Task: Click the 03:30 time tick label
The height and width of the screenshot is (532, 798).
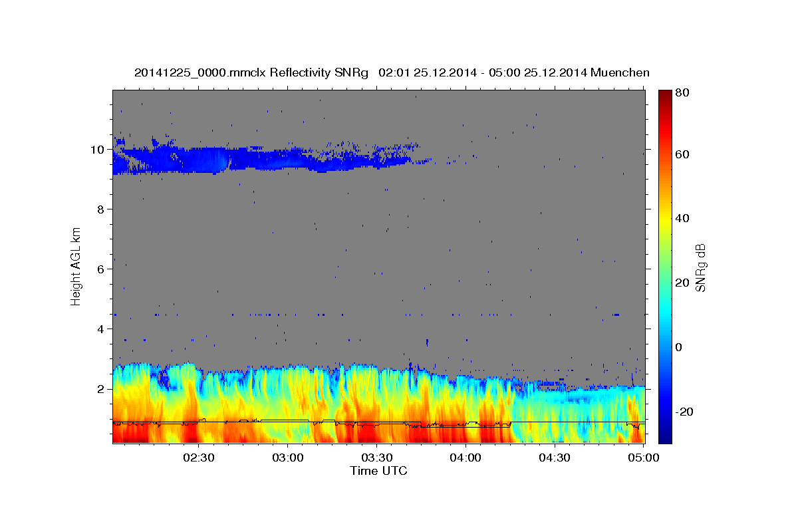Action: click(376, 458)
